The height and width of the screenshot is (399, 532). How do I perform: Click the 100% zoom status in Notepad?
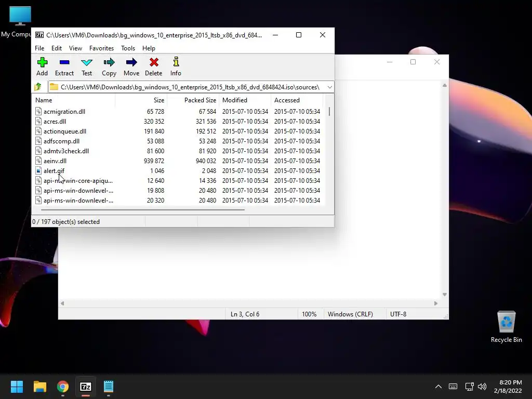point(309,314)
